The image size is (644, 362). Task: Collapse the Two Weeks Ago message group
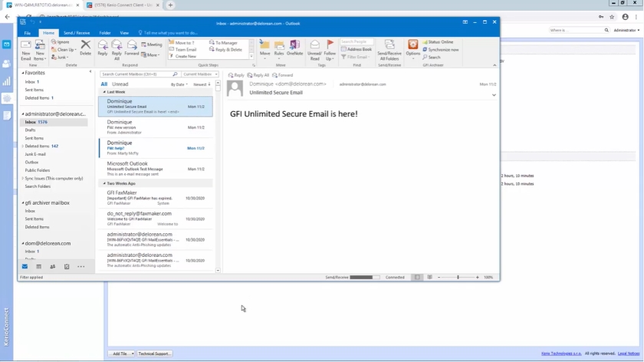[104, 183]
